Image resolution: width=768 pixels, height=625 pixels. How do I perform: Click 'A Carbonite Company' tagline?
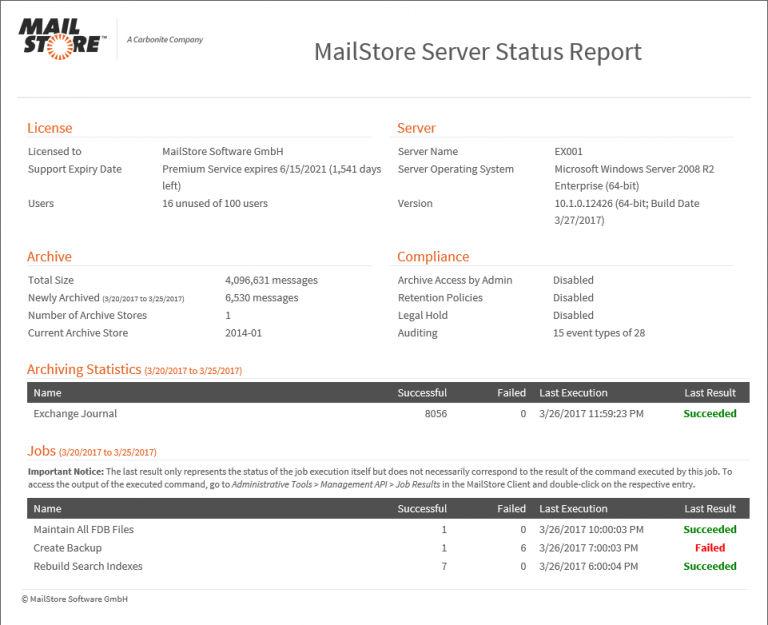pyautogui.click(x=165, y=40)
